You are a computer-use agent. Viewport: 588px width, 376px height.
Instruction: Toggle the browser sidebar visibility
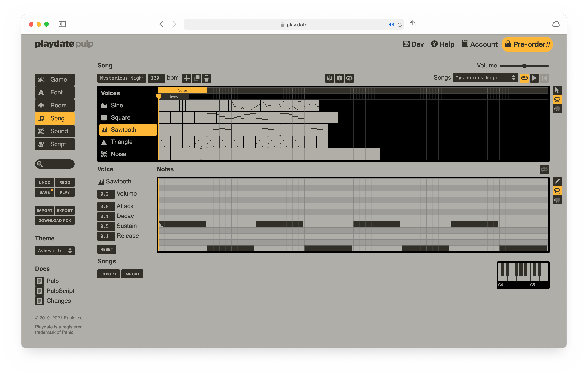(x=62, y=24)
